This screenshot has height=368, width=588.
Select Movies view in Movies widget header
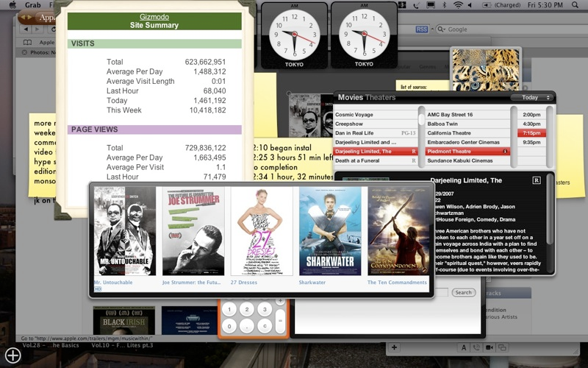pyautogui.click(x=351, y=97)
